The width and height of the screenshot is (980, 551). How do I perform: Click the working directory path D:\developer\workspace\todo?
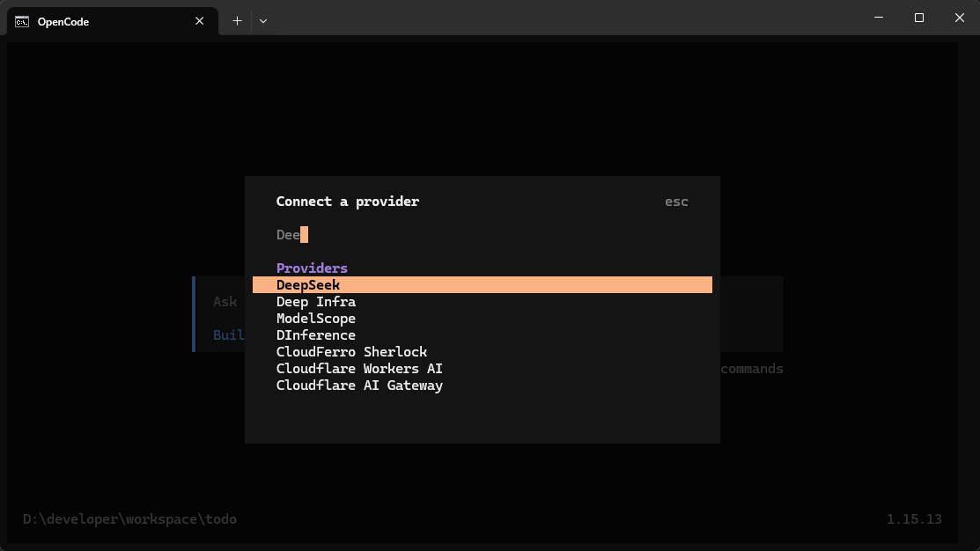(x=130, y=519)
